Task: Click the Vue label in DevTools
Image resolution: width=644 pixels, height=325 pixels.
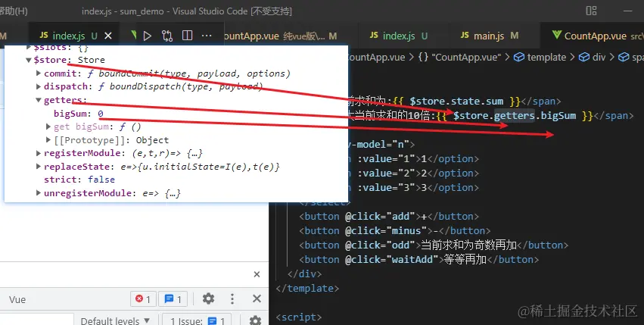Action: click(x=17, y=299)
